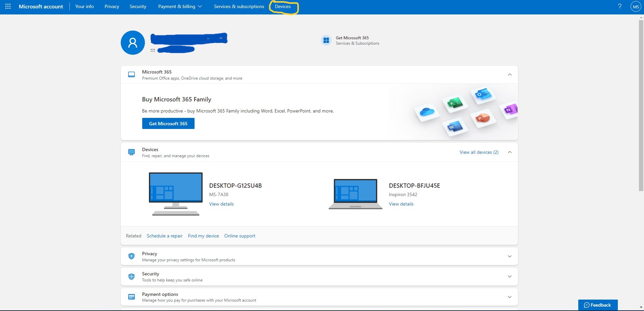Open the MS account avatar menu
The height and width of the screenshot is (311, 644).
(x=636, y=6)
